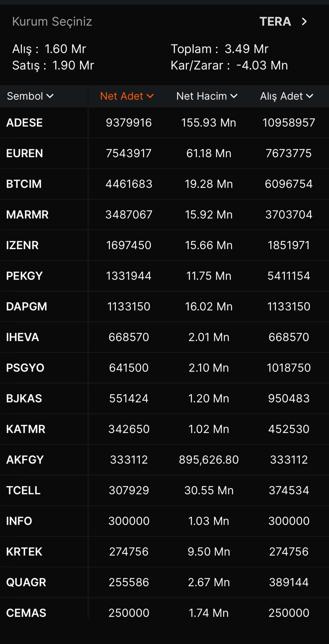The image size is (329, 644).
Task: Open the PEKGY symbol entry
Action: 24,276
